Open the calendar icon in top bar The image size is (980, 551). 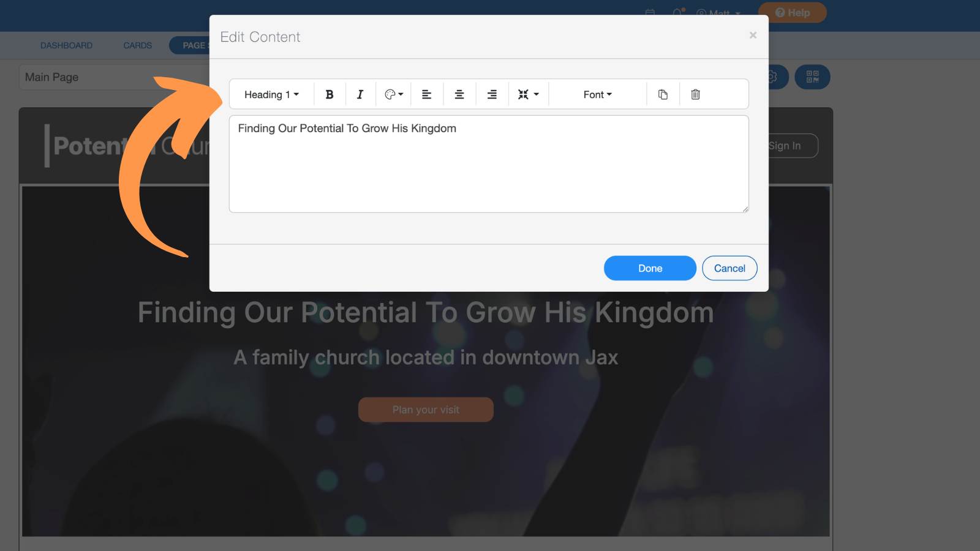click(650, 12)
